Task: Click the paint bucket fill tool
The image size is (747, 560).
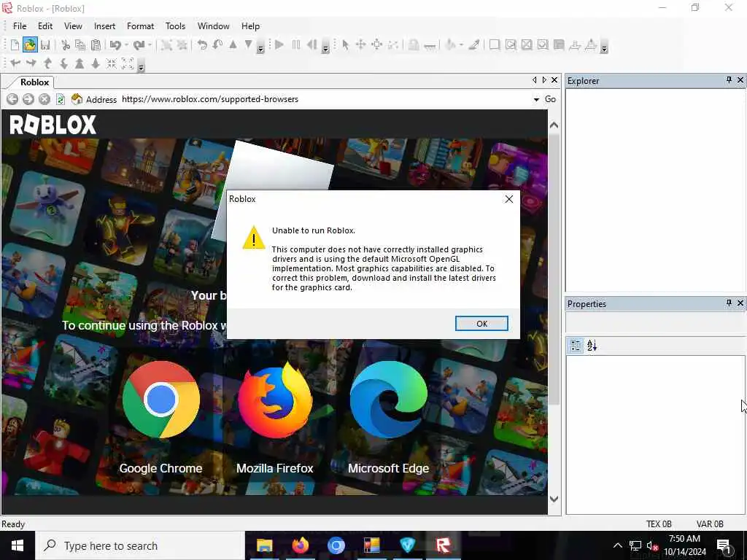Action: tap(450, 45)
